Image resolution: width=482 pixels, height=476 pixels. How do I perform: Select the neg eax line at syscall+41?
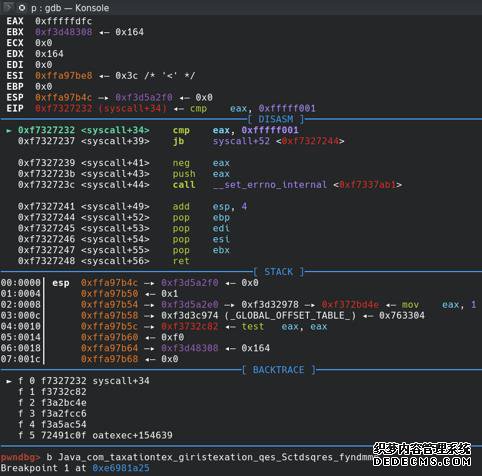point(124,163)
